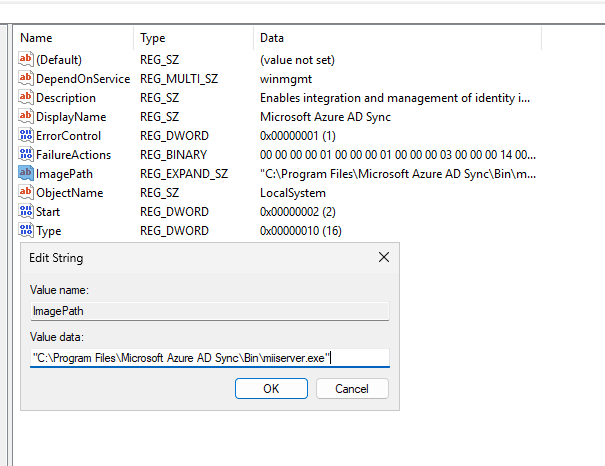Click the ImagePath data cell in the list
This screenshot has width=605, height=466.
[398, 174]
